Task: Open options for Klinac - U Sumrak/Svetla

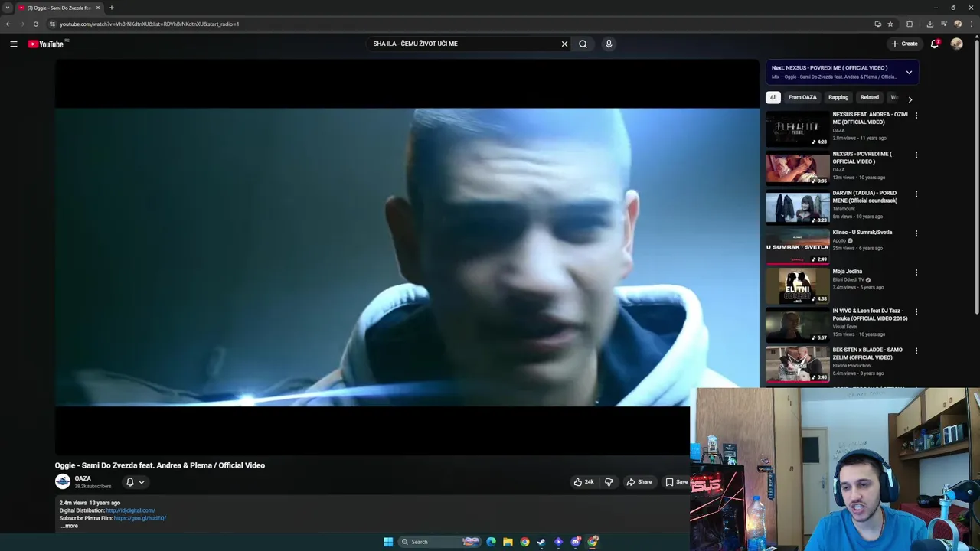Action: pos(916,233)
